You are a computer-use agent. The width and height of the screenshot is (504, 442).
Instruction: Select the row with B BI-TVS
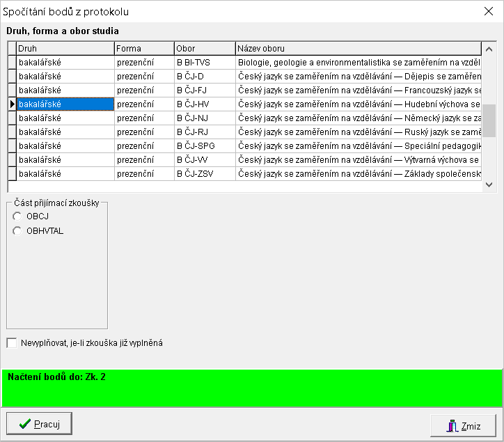(205, 63)
